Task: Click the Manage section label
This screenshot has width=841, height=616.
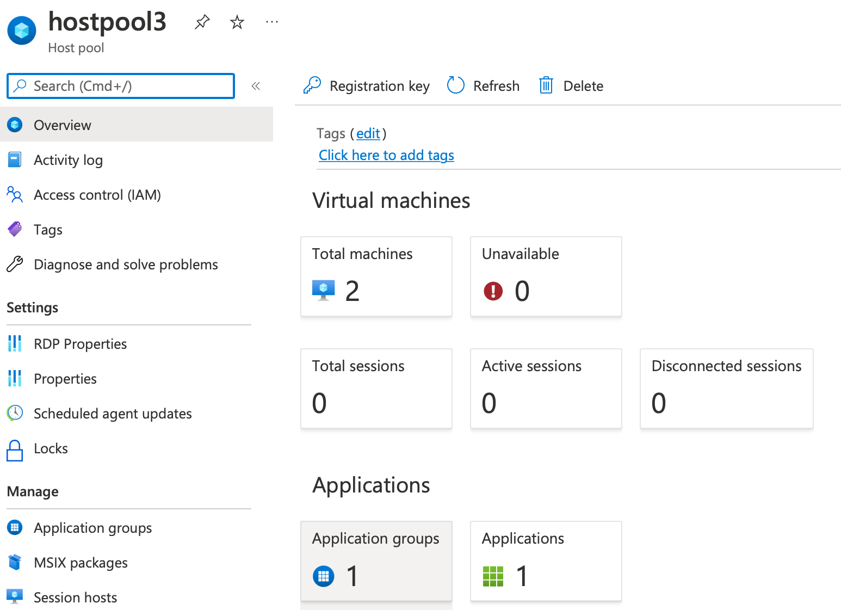Action: click(x=33, y=491)
